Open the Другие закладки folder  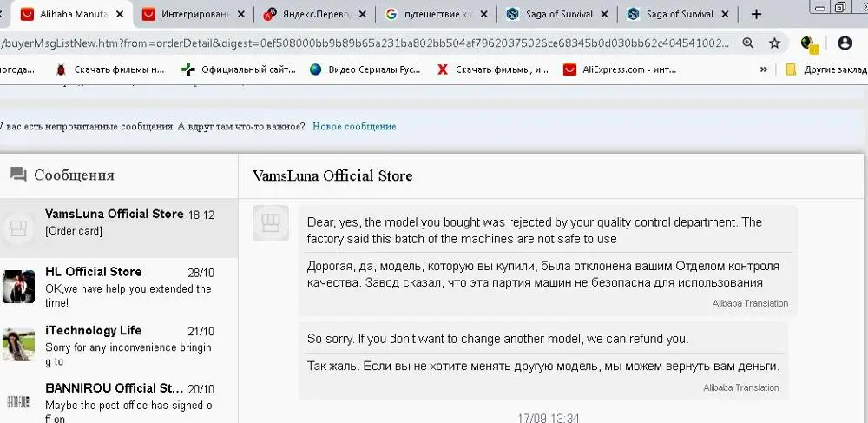[x=826, y=69]
